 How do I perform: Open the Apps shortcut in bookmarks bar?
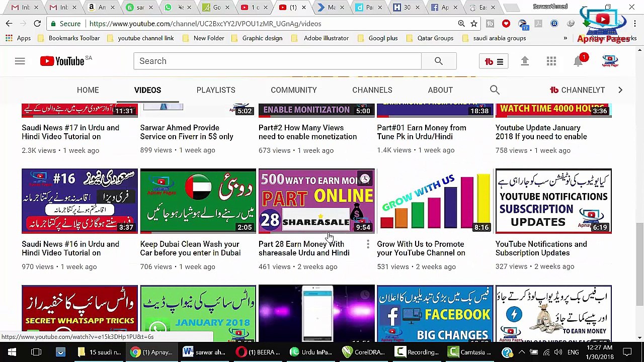18,38
